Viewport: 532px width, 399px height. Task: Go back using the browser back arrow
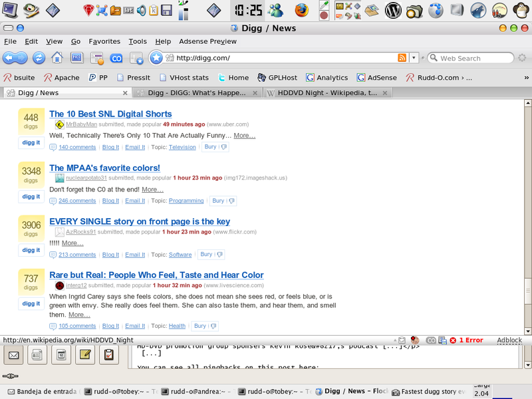pyautogui.click(x=10, y=58)
